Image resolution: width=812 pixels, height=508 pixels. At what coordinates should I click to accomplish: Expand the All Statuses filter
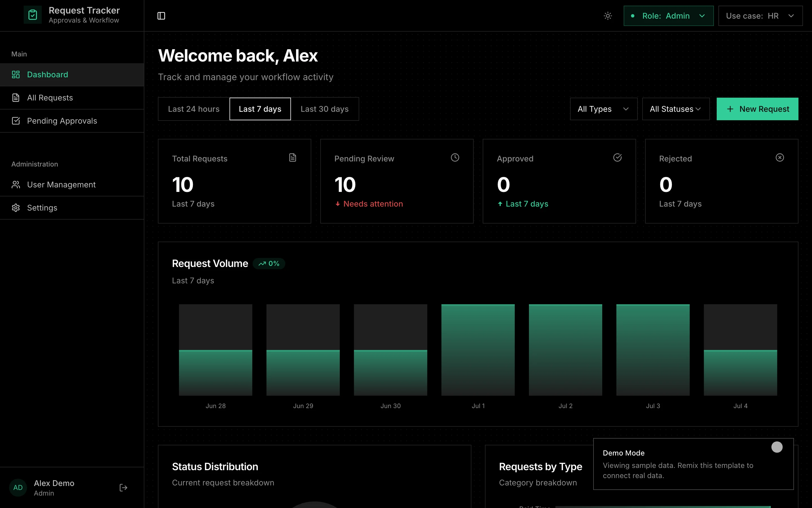[676, 109]
